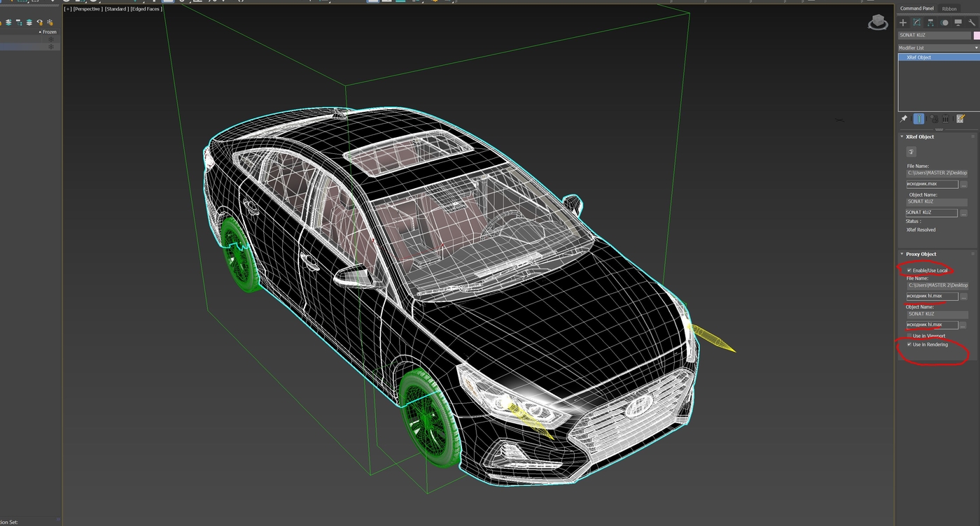Select XRef Object in the modifier stack

coord(938,57)
